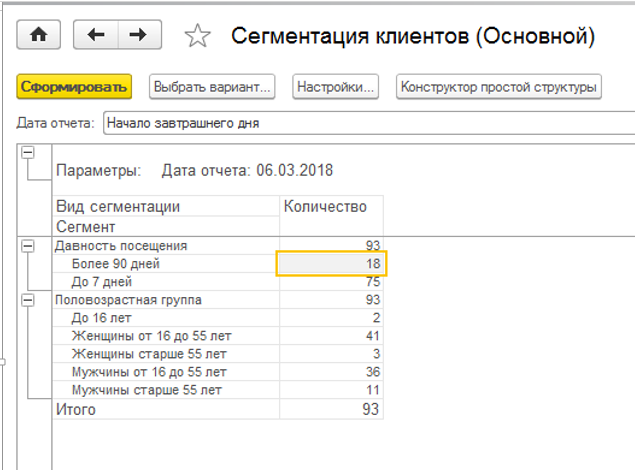
Task: Go forward with the right arrow
Action: click(x=139, y=35)
